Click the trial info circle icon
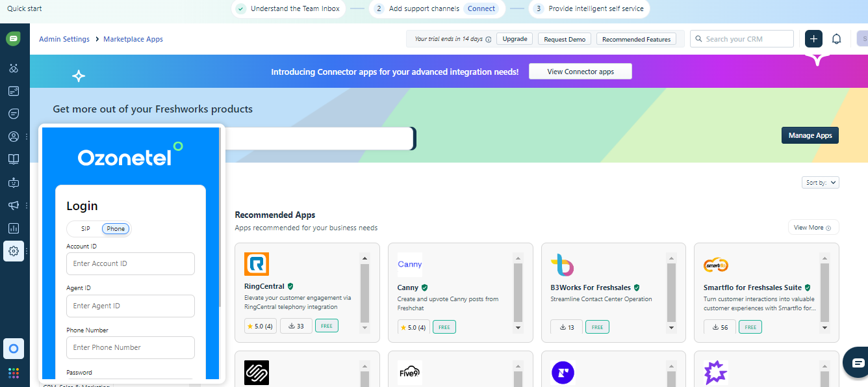The height and width of the screenshot is (387, 868). 489,39
